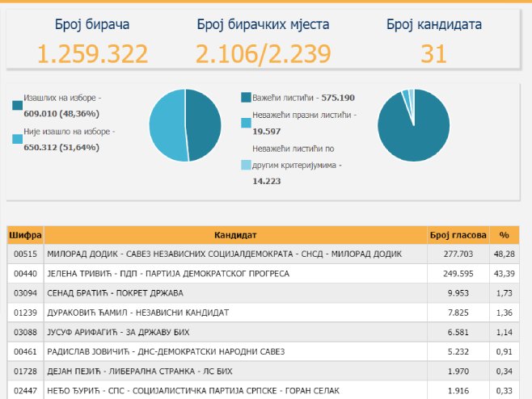Click the voter turnout pie chart
This screenshot has height=399, width=532.
pos(185,125)
